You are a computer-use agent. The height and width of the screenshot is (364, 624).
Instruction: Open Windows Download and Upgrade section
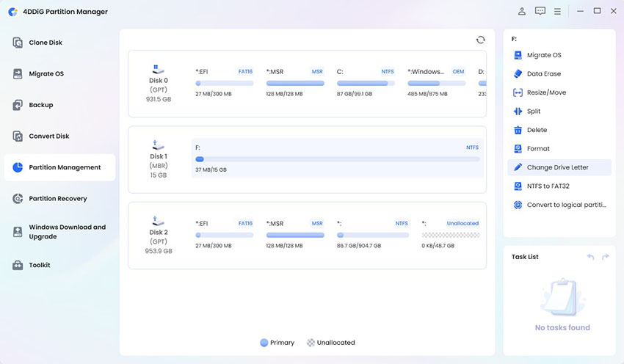point(67,232)
